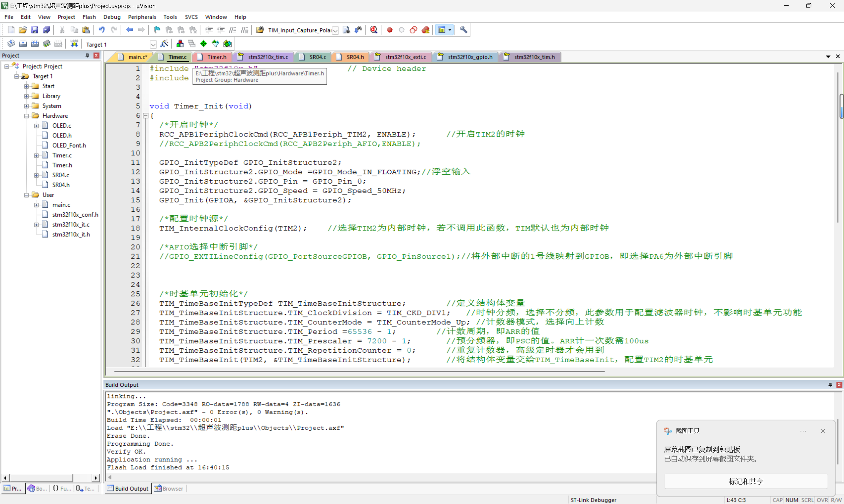Screen dimensions: 844x504
Task: Click the bookmark flag icon
Action: point(157,30)
